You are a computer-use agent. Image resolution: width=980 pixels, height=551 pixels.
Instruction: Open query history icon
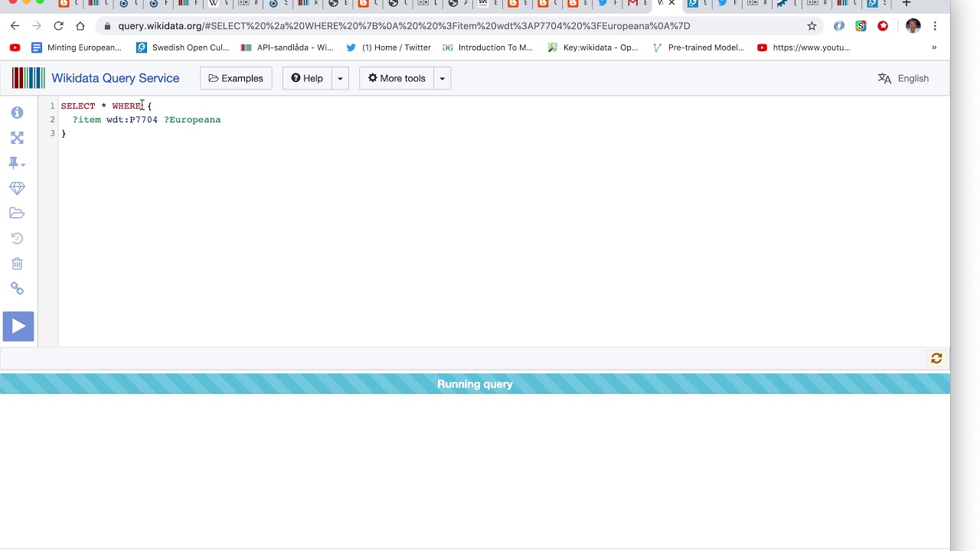[x=17, y=239]
